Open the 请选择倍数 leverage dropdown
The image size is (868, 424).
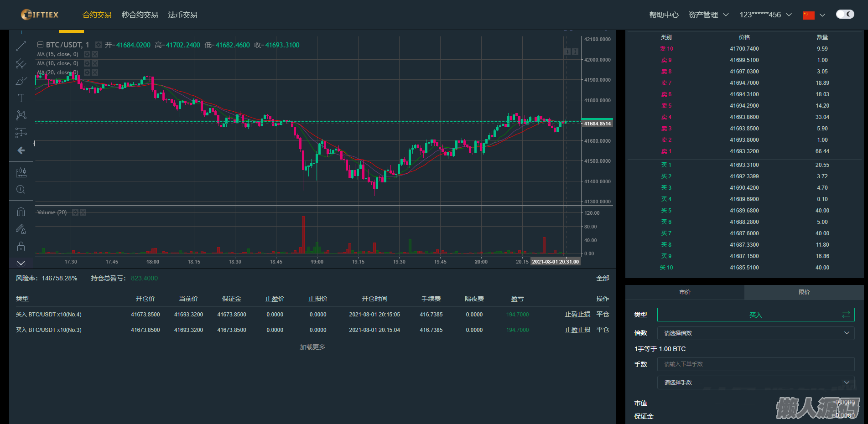[x=755, y=333]
